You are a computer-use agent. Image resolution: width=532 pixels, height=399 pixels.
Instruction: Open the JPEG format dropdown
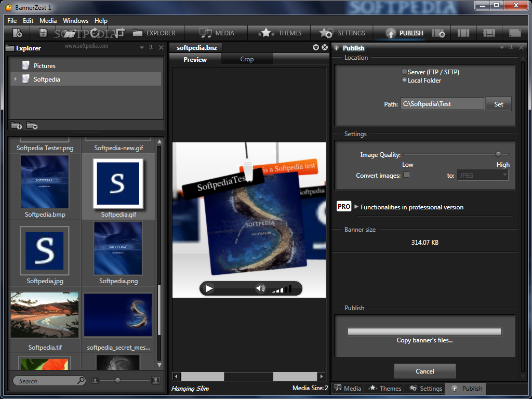click(483, 175)
